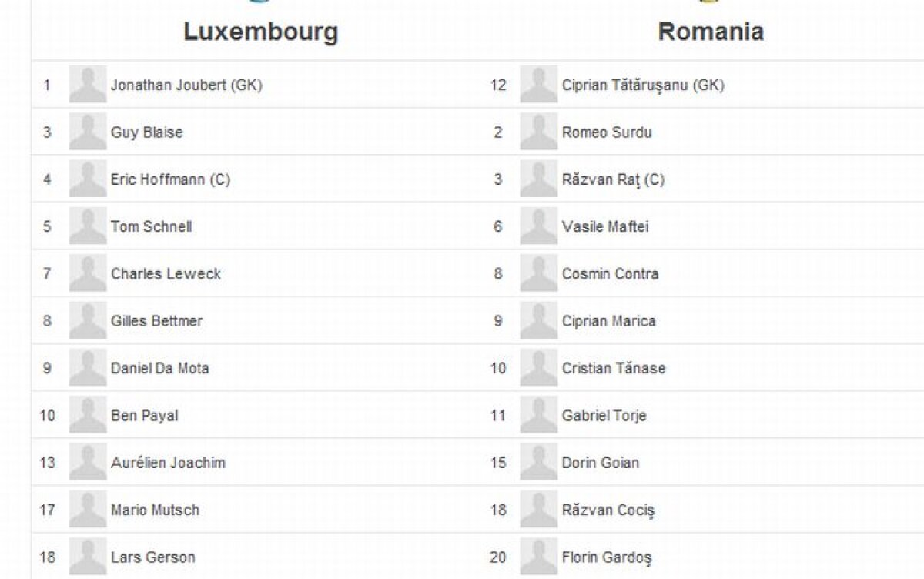Click Guy Blaise's avatar icon
Image resolution: width=924 pixels, height=579 pixels.
(88, 132)
